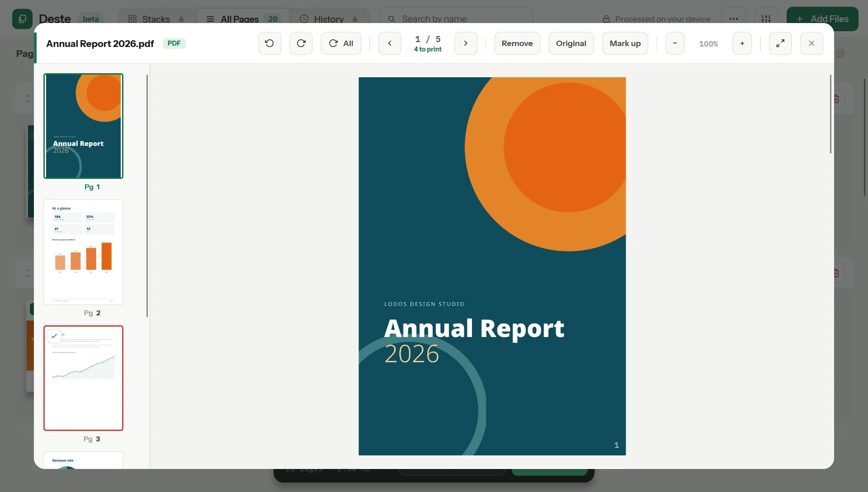The width and height of the screenshot is (868, 492).
Task: Click the 4 to print label
Action: coord(428,49)
